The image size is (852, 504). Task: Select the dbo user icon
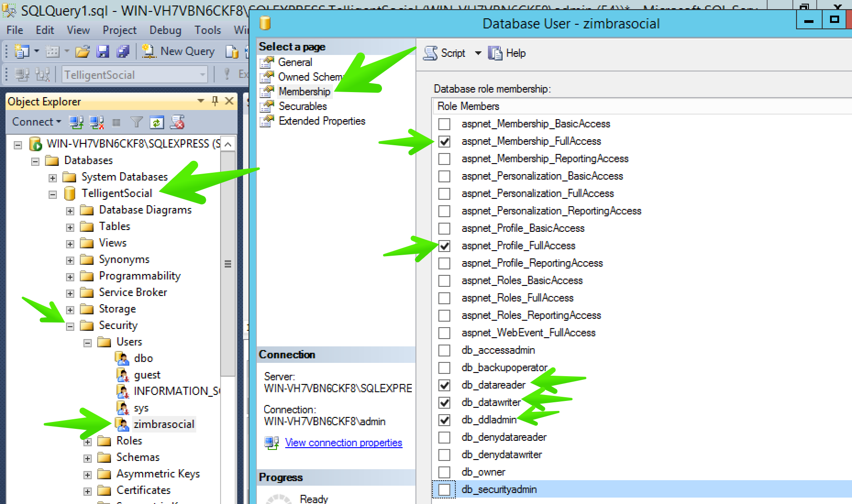tap(122, 358)
